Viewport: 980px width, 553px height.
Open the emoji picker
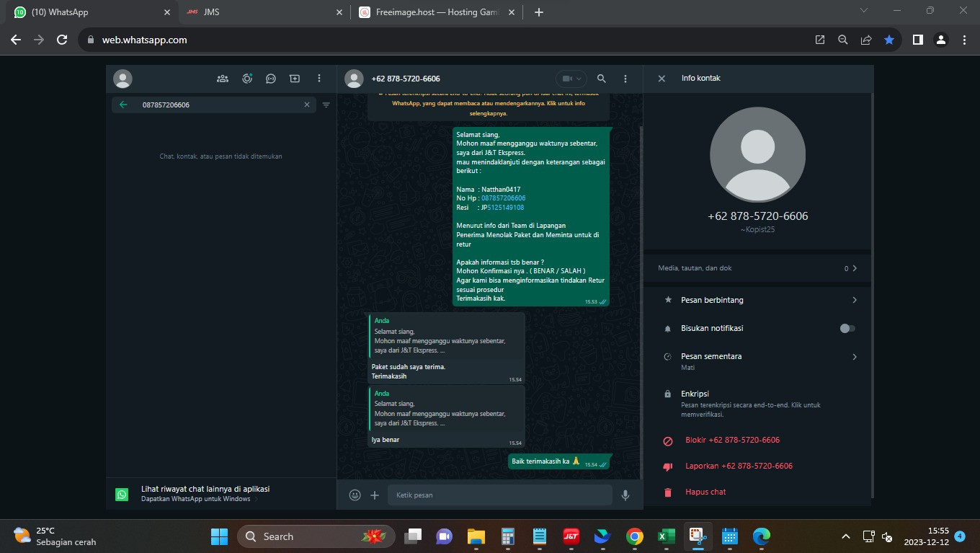click(355, 495)
